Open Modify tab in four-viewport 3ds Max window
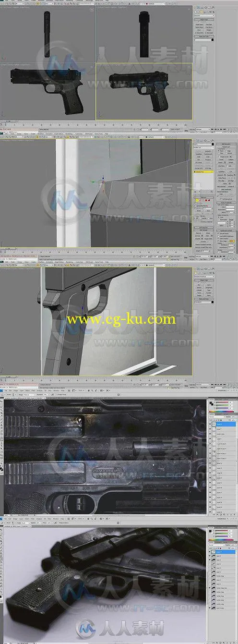 (x=198, y=7)
